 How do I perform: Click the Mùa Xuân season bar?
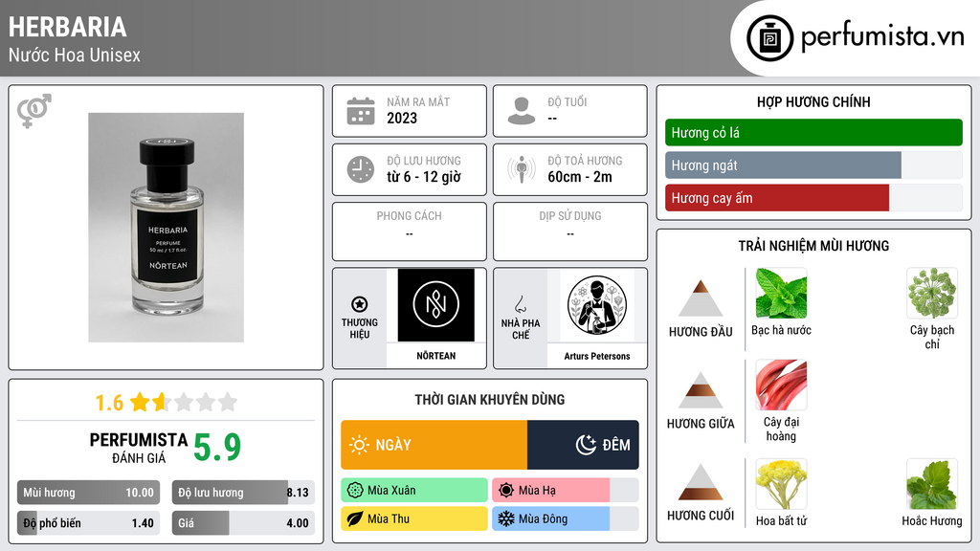pyautogui.click(x=413, y=491)
